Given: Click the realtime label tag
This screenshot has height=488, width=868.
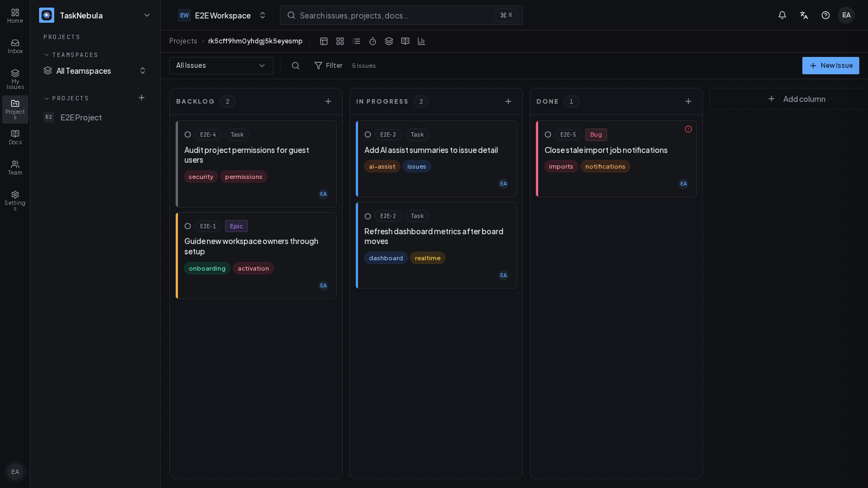Looking at the screenshot, I should click(x=427, y=258).
